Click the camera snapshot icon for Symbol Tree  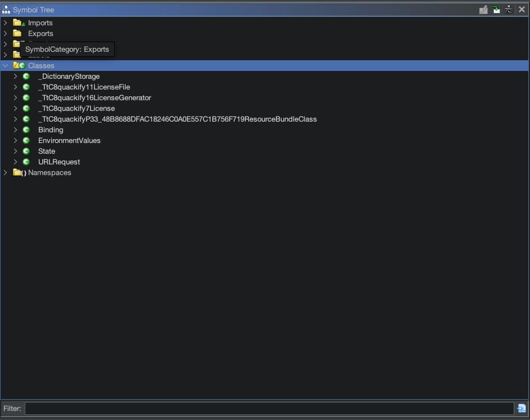pos(509,10)
